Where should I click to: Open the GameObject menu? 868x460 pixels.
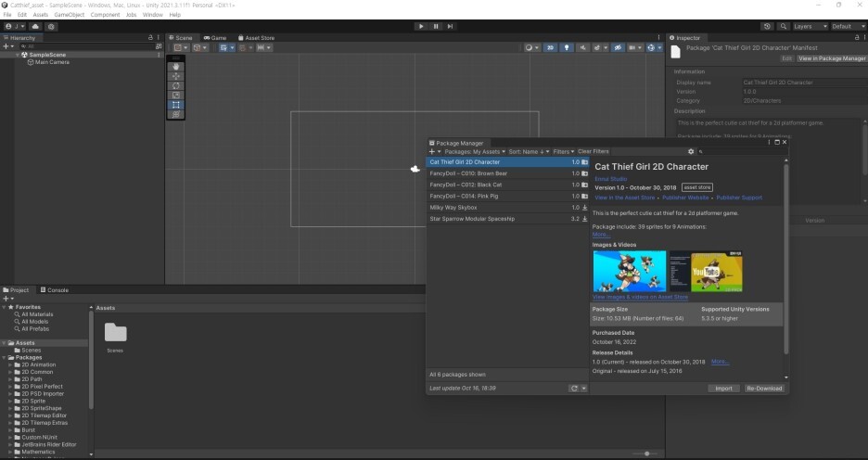pos(70,15)
